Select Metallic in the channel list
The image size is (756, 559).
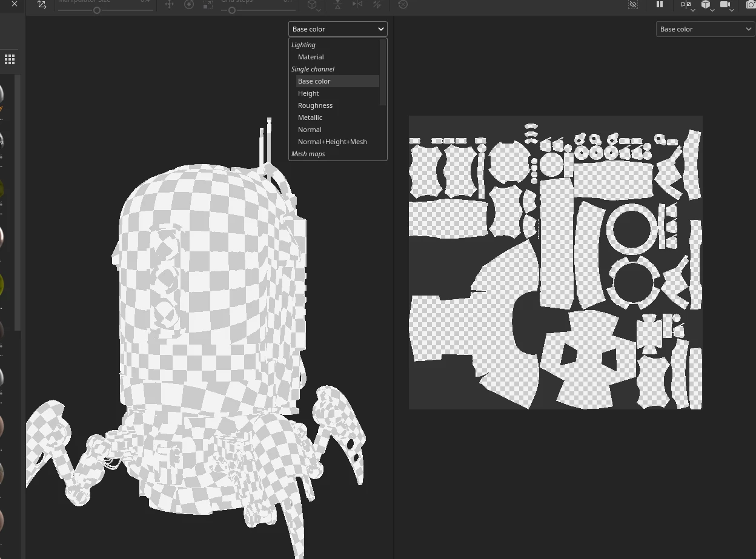[337, 117]
